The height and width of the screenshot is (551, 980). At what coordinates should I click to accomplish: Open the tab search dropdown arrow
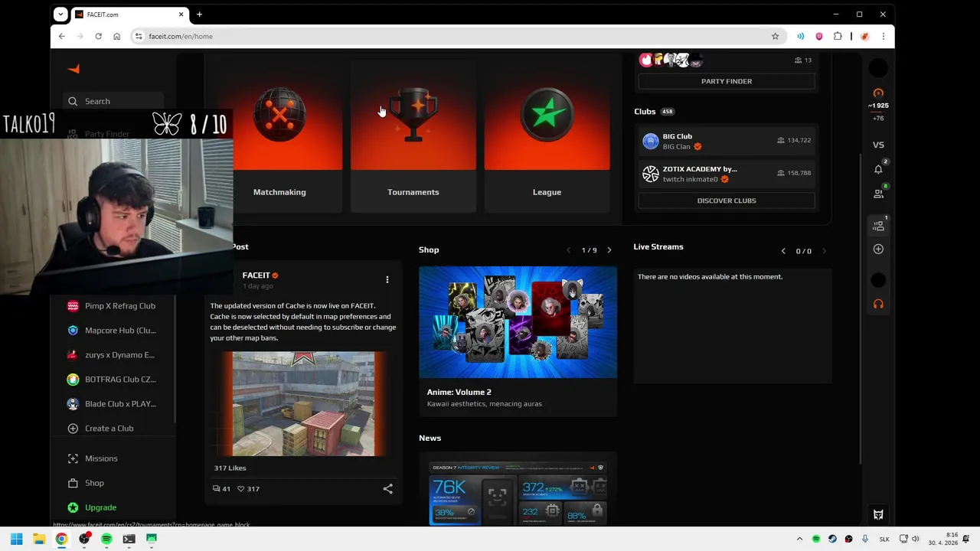[x=60, y=14]
